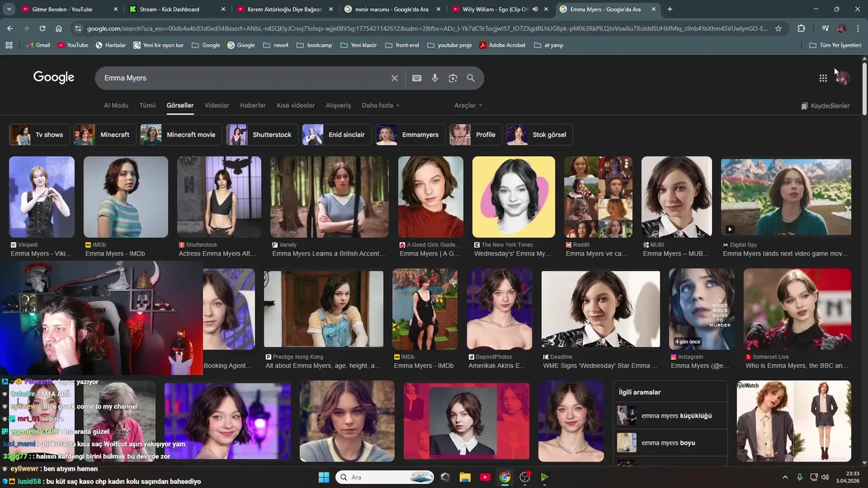
Task: Show hidden system tray icons
Action: pos(785,477)
